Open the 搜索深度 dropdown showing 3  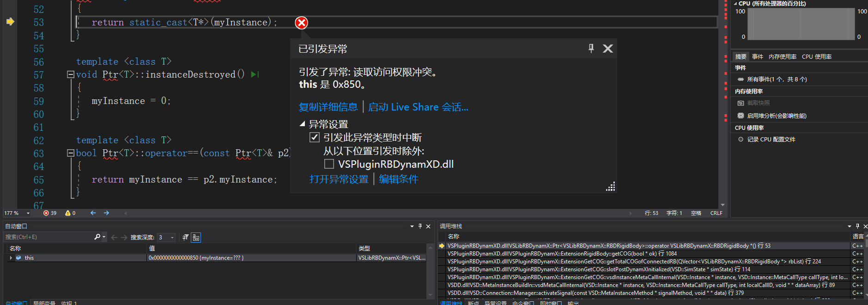click(172, 238)
